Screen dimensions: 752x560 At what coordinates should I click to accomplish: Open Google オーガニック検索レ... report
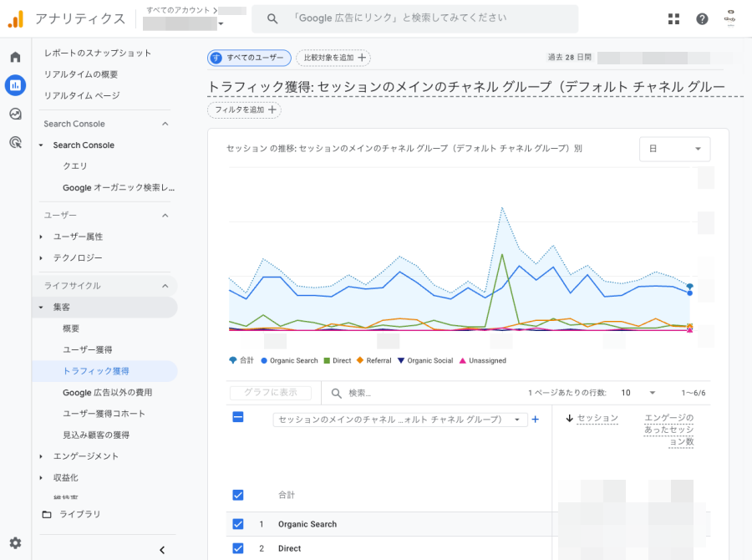point(119,187)
